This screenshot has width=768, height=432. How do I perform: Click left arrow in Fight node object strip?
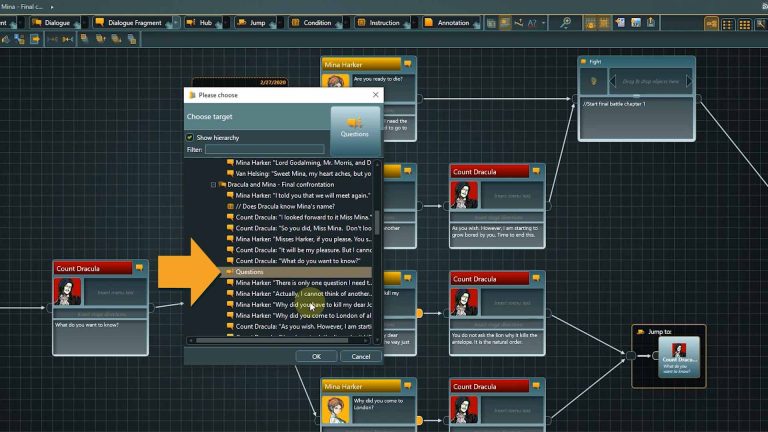pos(612,81)
